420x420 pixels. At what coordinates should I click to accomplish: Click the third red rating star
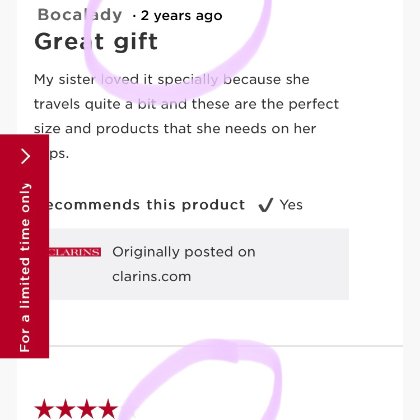coord(87,409)
